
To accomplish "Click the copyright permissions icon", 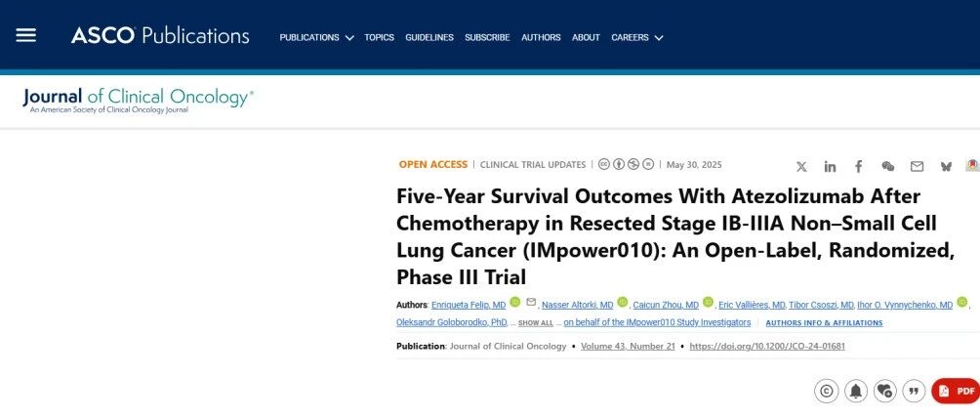I will pyautogui.click(x=826, y=391).
